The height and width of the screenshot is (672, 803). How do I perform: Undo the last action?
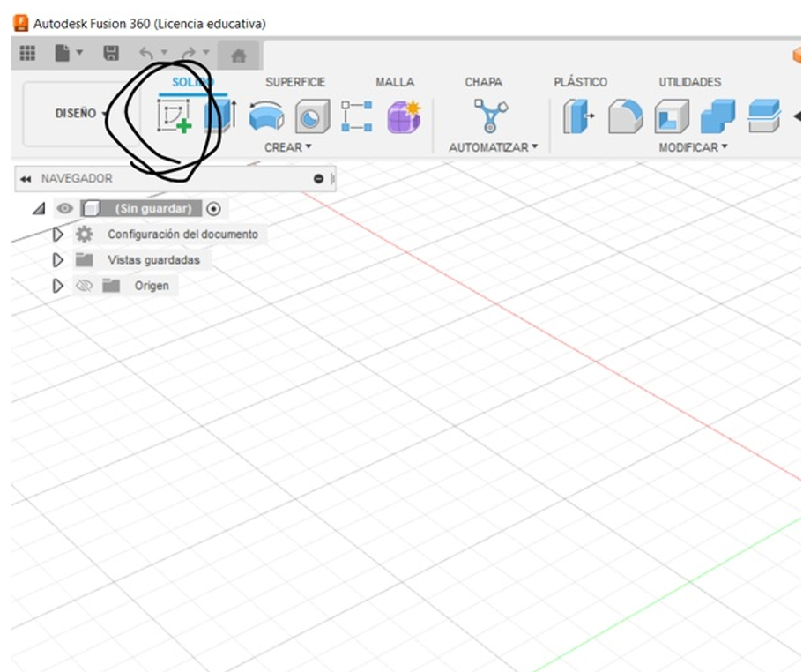tap(146, 53)
